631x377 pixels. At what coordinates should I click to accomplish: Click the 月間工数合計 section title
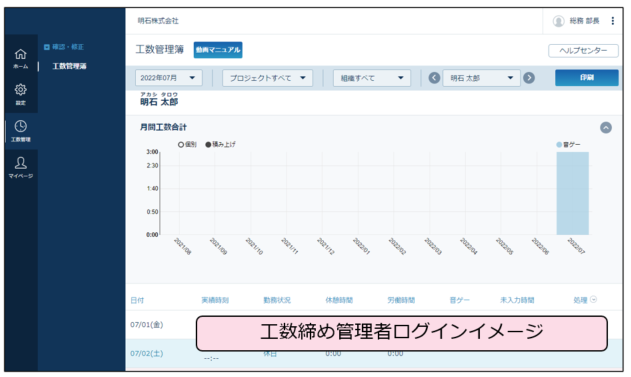(163, 128)
